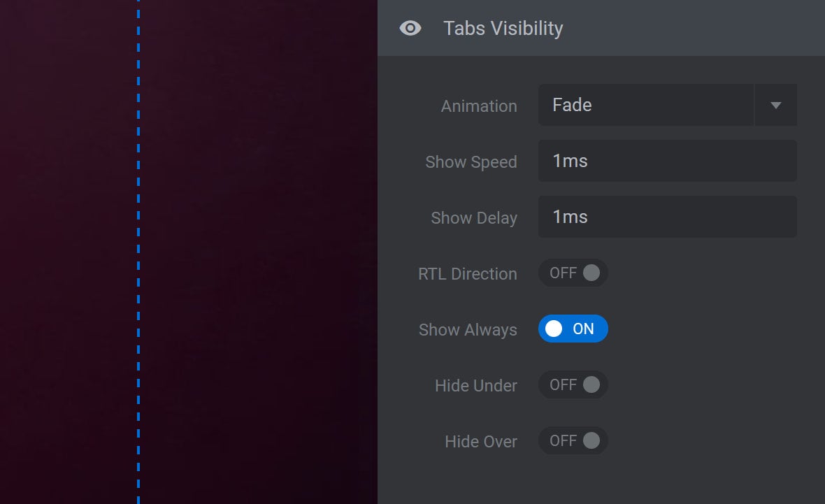The image size is (825, 504).
Task: Click the Tabs Visibility title text
Action: (x=503, y=29)
